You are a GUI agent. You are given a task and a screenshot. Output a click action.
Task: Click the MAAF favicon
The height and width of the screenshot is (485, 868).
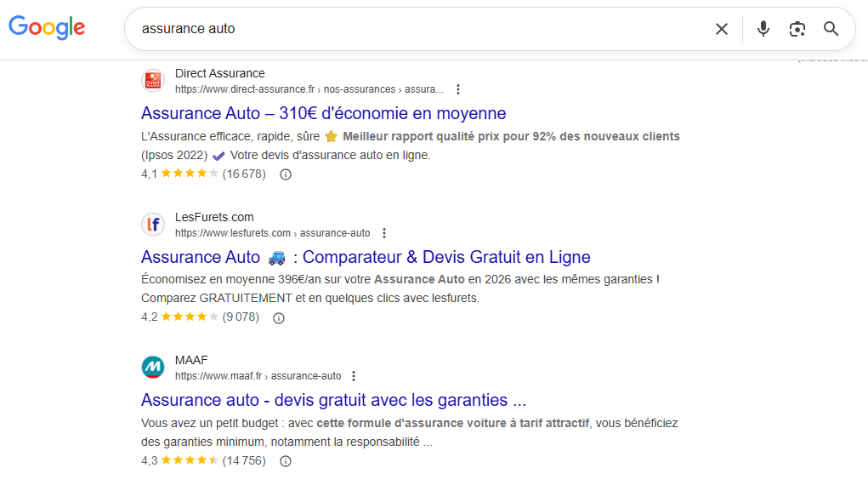153,368
